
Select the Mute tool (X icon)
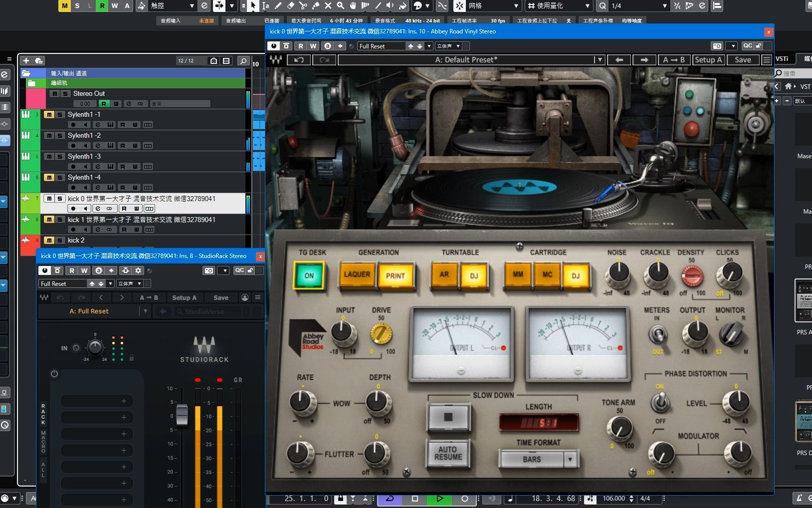point(328,6)
